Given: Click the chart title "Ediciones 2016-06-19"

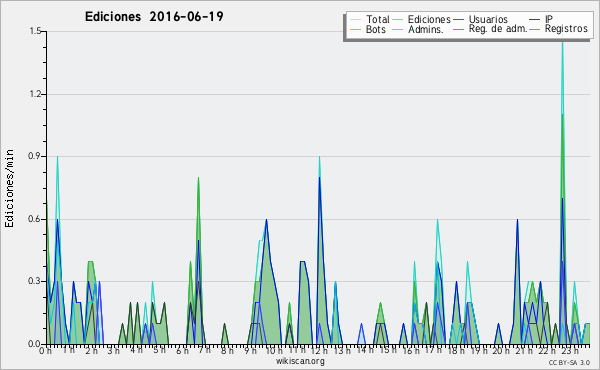Looking at the screenshot, I should point(154,17).
